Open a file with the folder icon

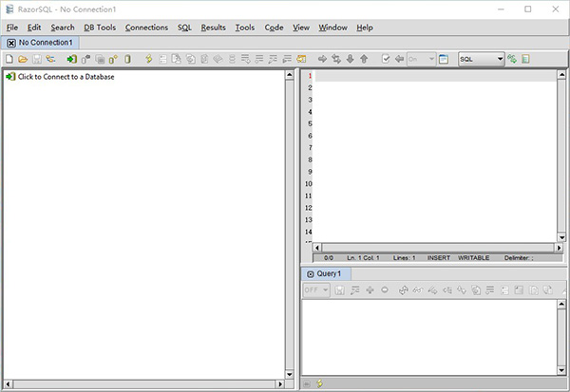[23, 59]
